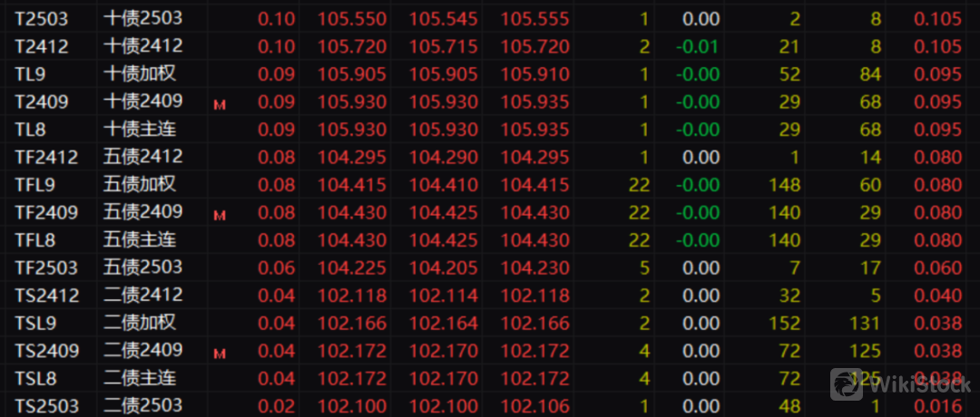Select the TL8 contract code

point(30,130)
